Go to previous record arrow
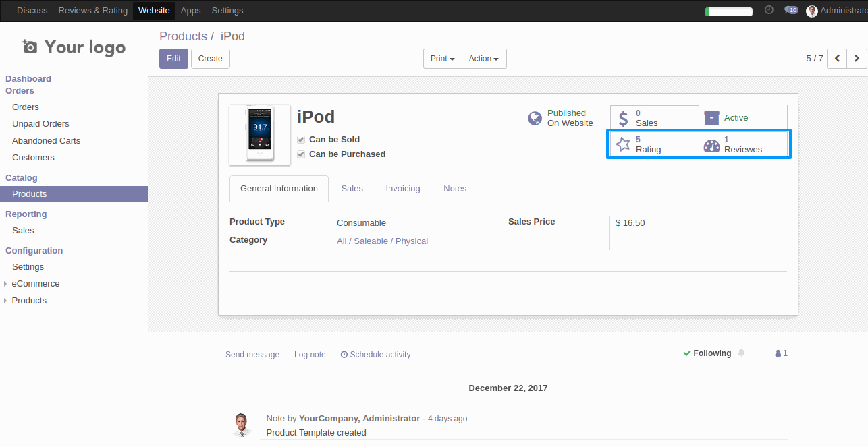 (x=838, y=59)
